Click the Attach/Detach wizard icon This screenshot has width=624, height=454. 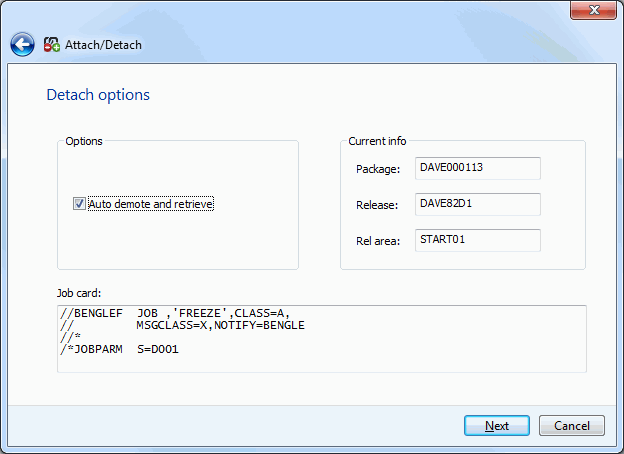(x=52, y=45)
